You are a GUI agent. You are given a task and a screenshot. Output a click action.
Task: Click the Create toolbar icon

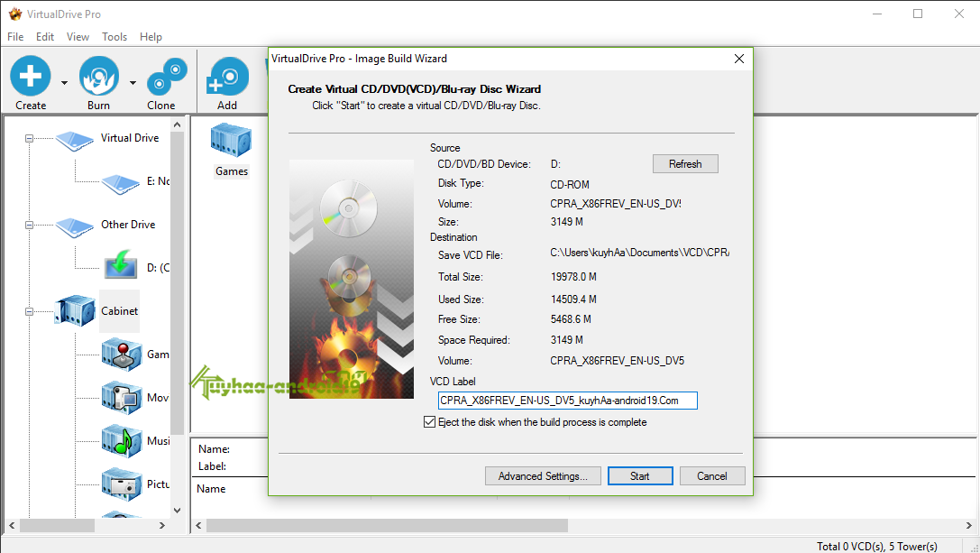31,77
